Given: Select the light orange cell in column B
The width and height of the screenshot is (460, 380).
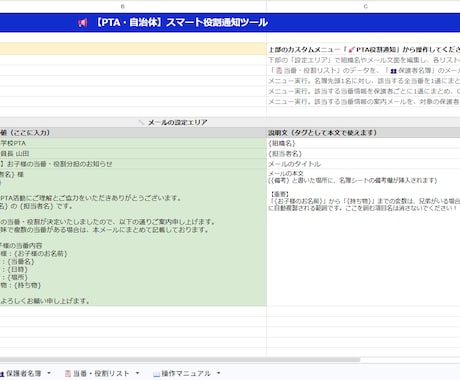Looking at the screenshot, I should [133, 49].
